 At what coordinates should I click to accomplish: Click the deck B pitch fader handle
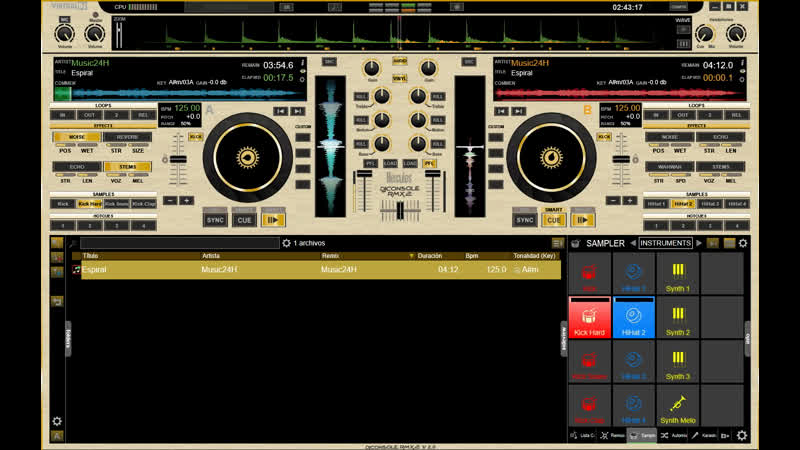621,160
